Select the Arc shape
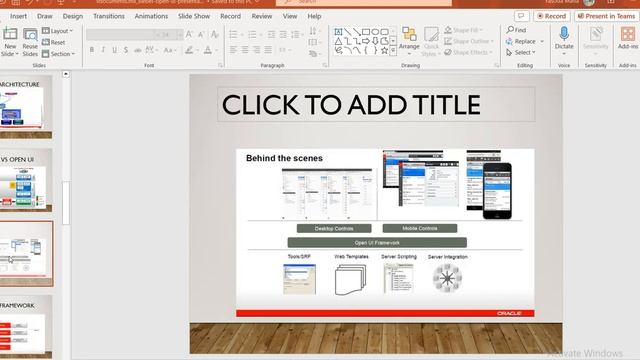 coord(347,51)
